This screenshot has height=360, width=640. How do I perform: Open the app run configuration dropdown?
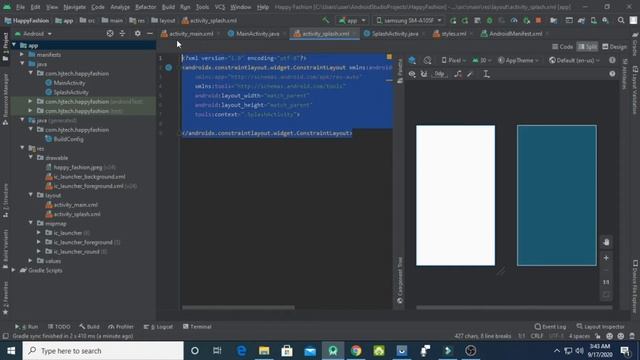(352, 20)
